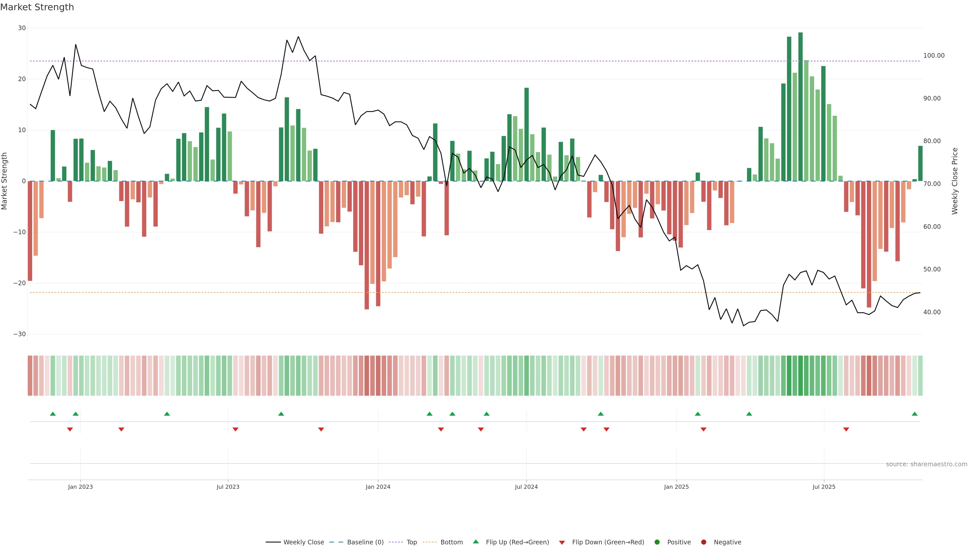Click Flip Up green triangle legend icon
This screenshot has height=551, width=980.
click(x=475, y=542)
